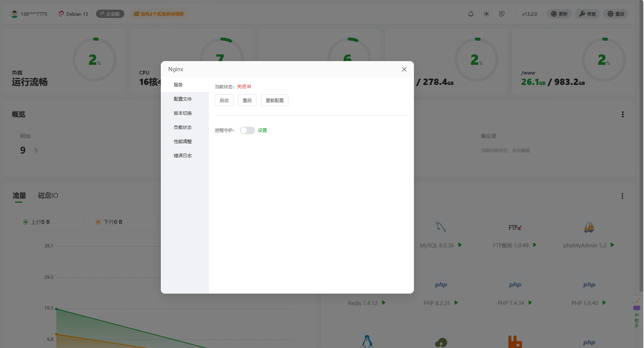Enable the 进程守护 switch
The width and height of the screenshot is (644, 348).
247,130
